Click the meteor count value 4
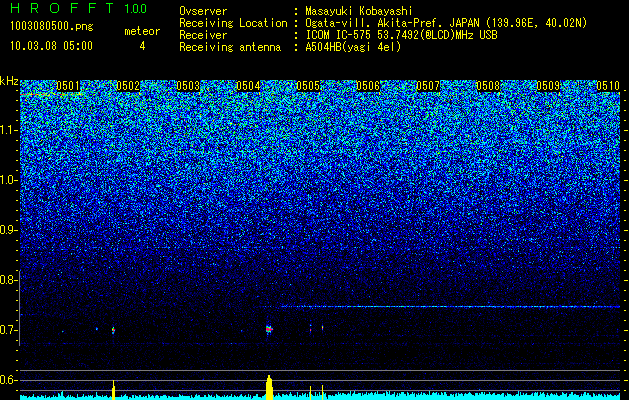This screenshot has width=629, height=400. tap(142, 46)
